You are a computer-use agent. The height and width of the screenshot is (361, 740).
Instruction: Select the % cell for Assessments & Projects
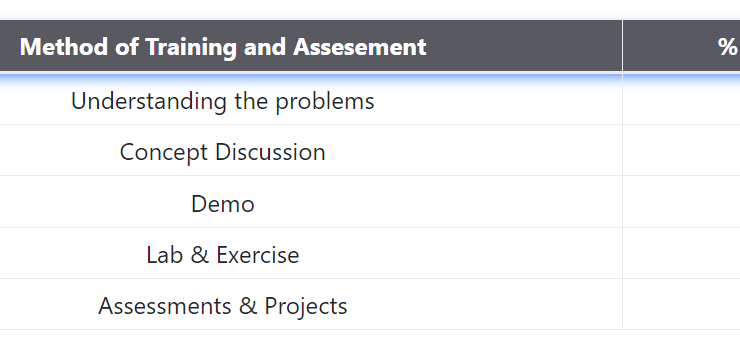click(x=681, y=304)
